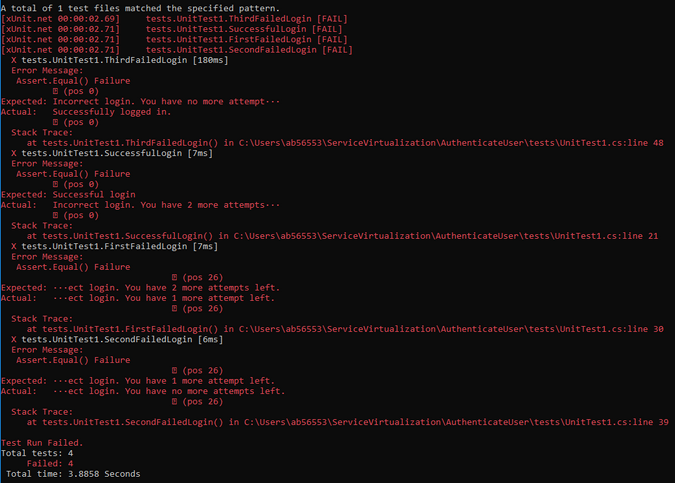Click the "Test Run Failed." message
The height and width of the screenshot is (483, 675).
coord(42,442)
